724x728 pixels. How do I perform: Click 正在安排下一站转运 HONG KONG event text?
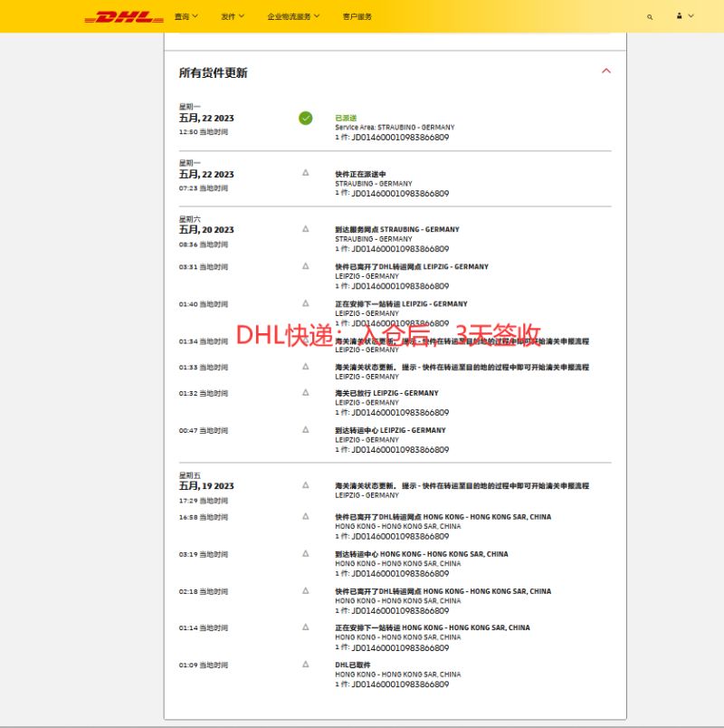click(x=433, y=627)
